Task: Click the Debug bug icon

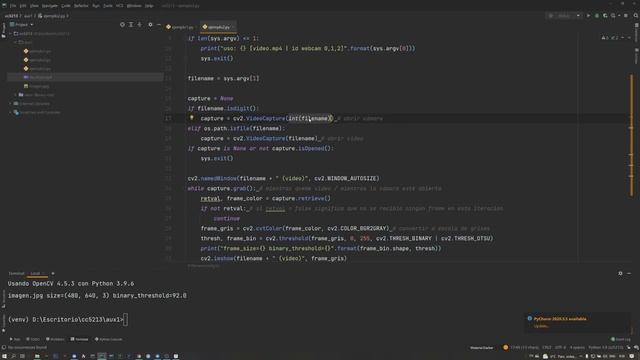Action: (597, 16)
